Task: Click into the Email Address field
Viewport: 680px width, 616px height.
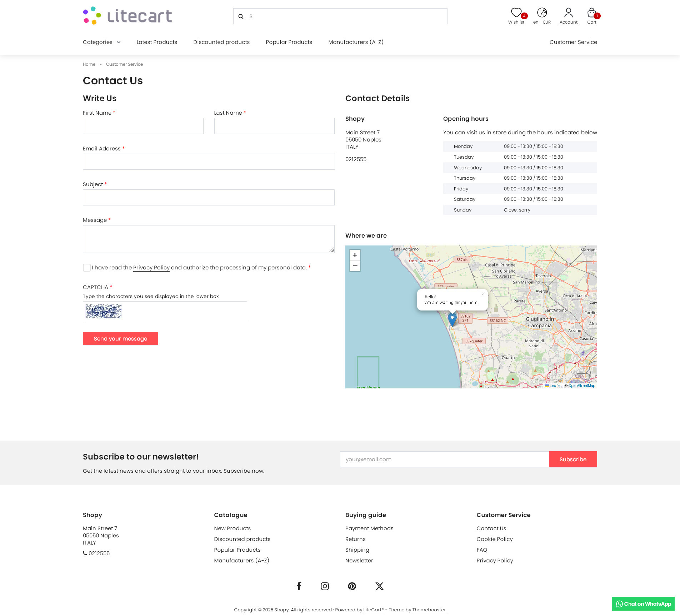Action: point(209,162)
